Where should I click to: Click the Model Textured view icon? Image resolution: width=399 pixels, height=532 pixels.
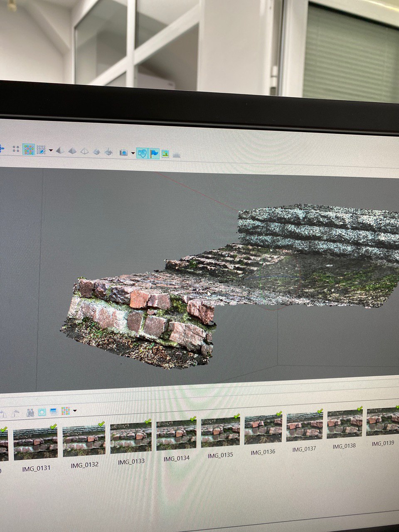tap(96, 152)
